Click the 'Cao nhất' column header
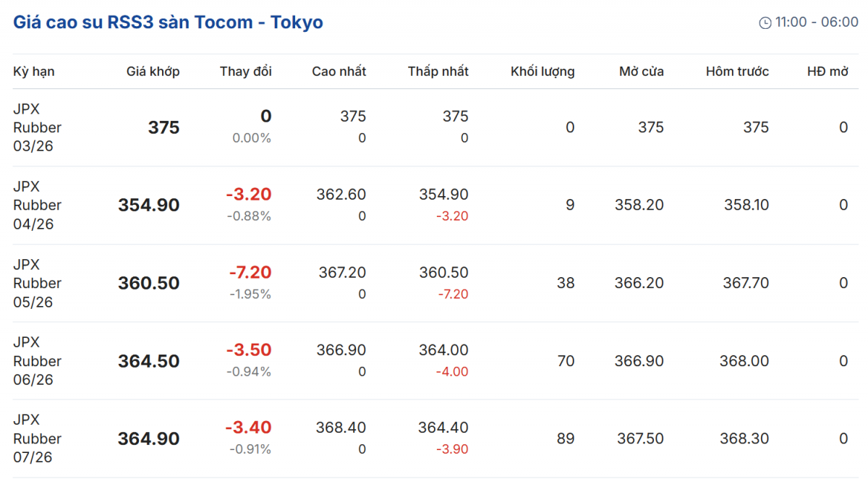 339,72
